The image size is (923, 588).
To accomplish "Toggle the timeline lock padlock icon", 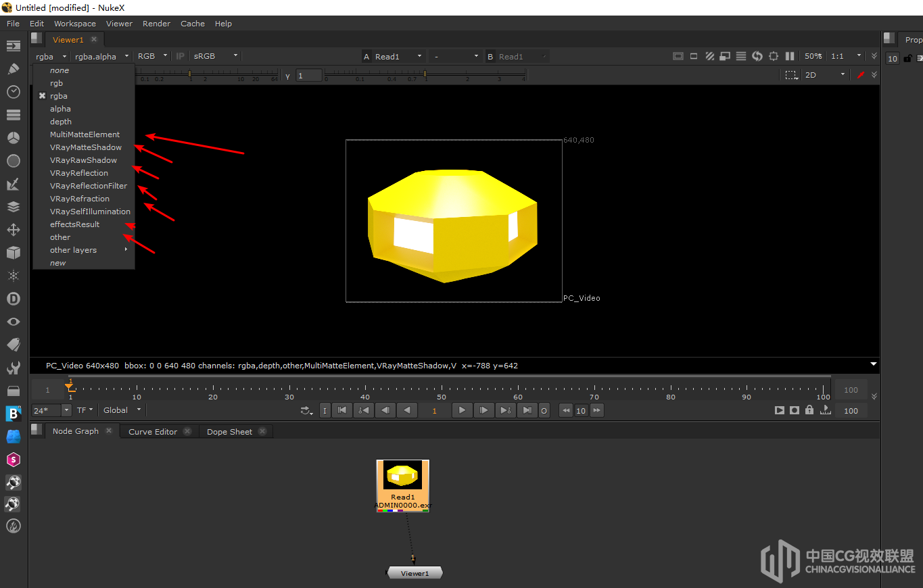I will click(x=809, y=410).
